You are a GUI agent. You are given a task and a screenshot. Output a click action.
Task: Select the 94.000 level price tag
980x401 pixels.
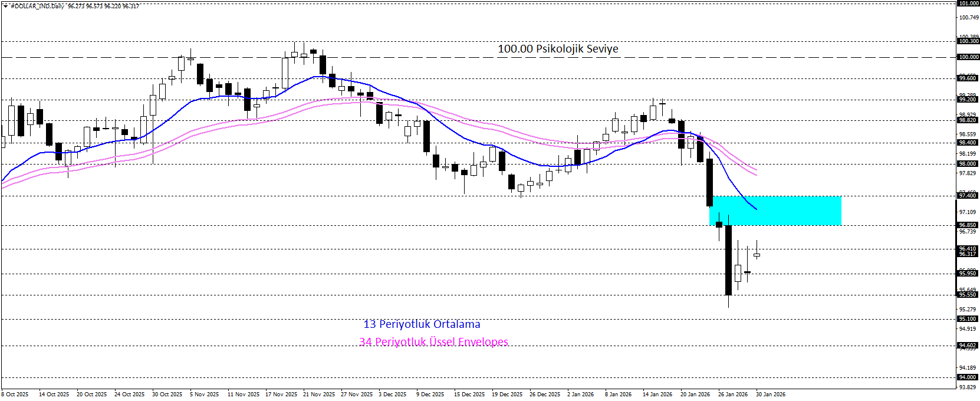click(x=968, y=377)
